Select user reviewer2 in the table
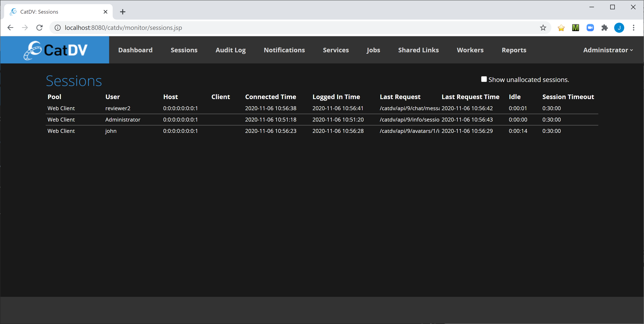 click(118, 108)
